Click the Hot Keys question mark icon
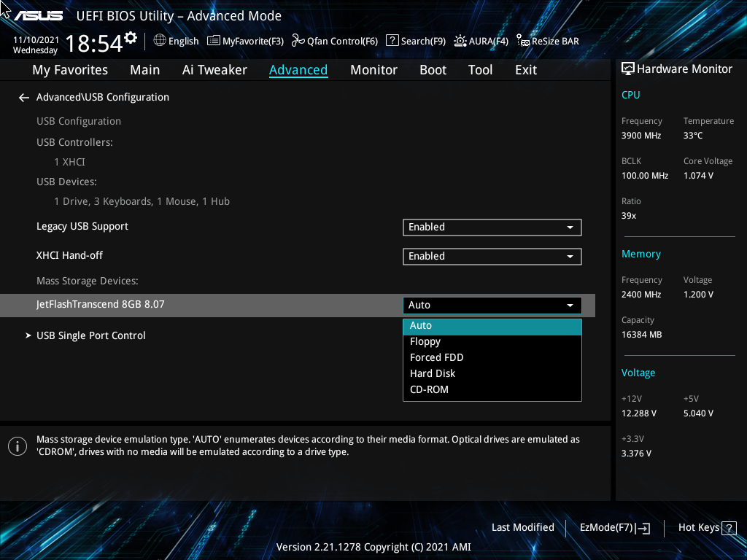Viewport: 747px width, 560px height. [x=729, y=528]
